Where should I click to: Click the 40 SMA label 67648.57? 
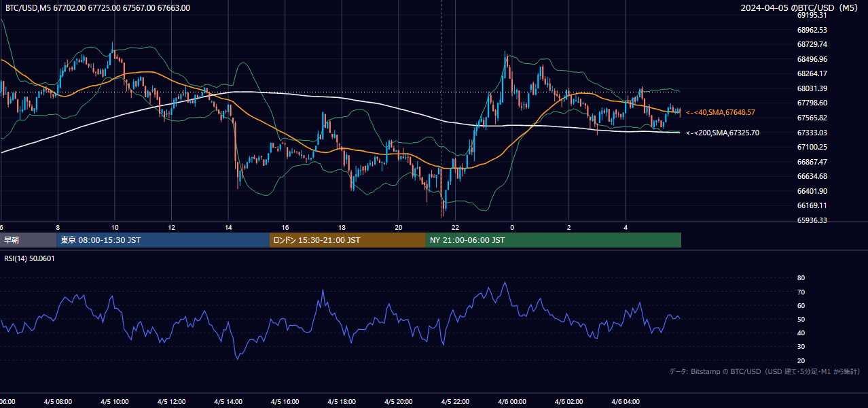[721, 112]
